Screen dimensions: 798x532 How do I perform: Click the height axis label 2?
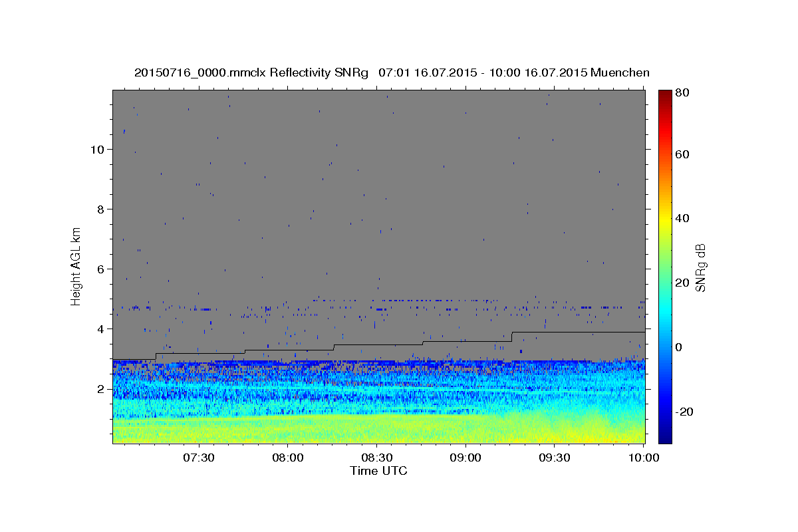[x=101, y=388]
